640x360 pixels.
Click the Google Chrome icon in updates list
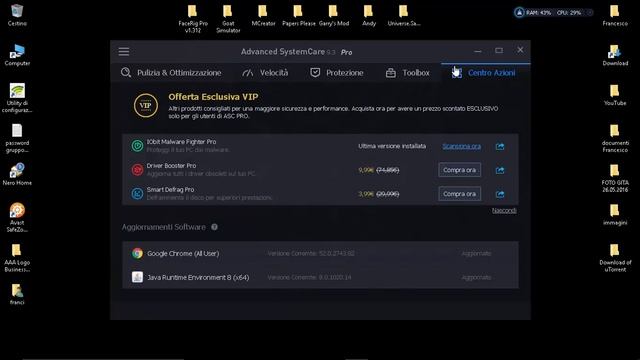point(137,253)
